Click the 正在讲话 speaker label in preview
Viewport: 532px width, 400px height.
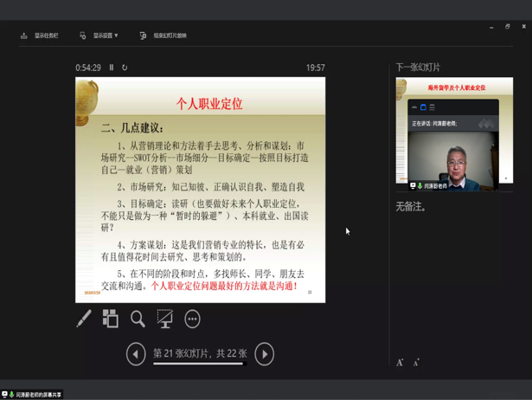434,124
